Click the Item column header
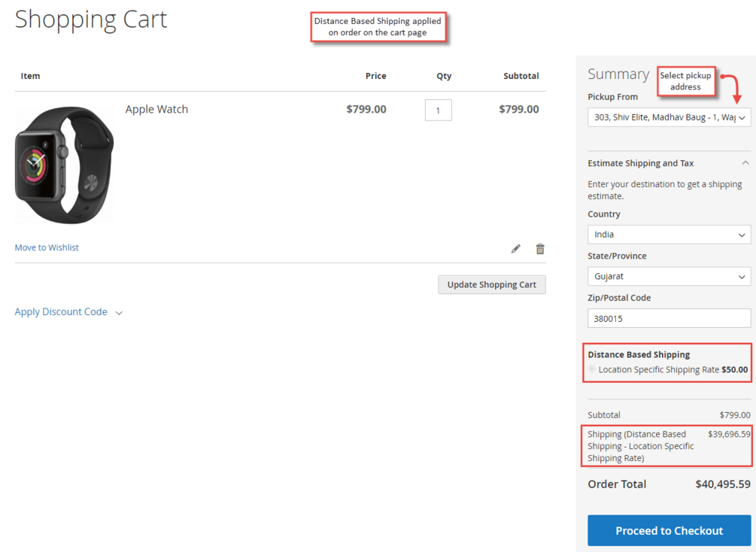Screen dimensions: 756x552 (x=30, y=76)
